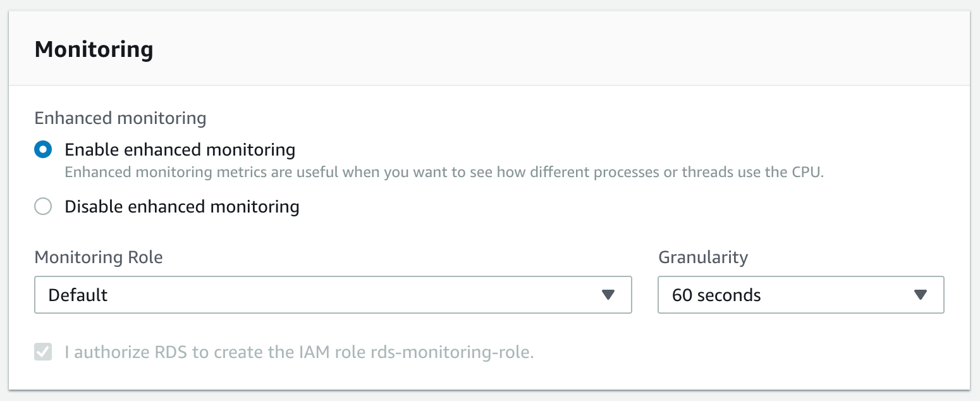This screenshot has height=401, width=980.
Task: Open the Monitoring Role dropdown showing Default
Action: click(x=333, y=295)
